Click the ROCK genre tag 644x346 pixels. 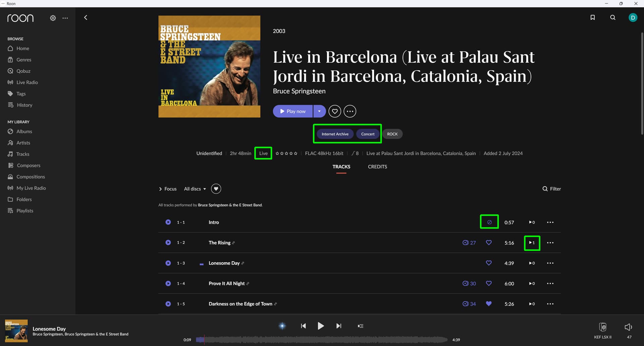[x=392, y=134]
